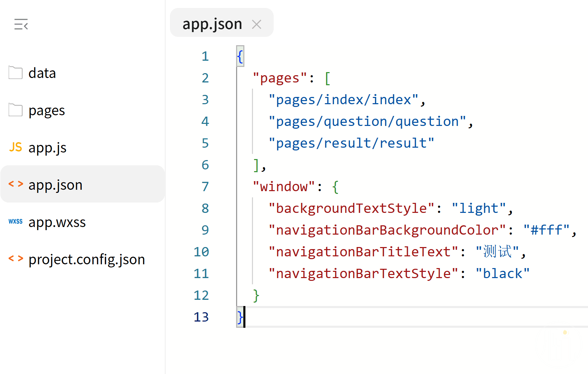Click the data folder icon
The width and height of the screenshot is (588, 374).
(16, 73)
